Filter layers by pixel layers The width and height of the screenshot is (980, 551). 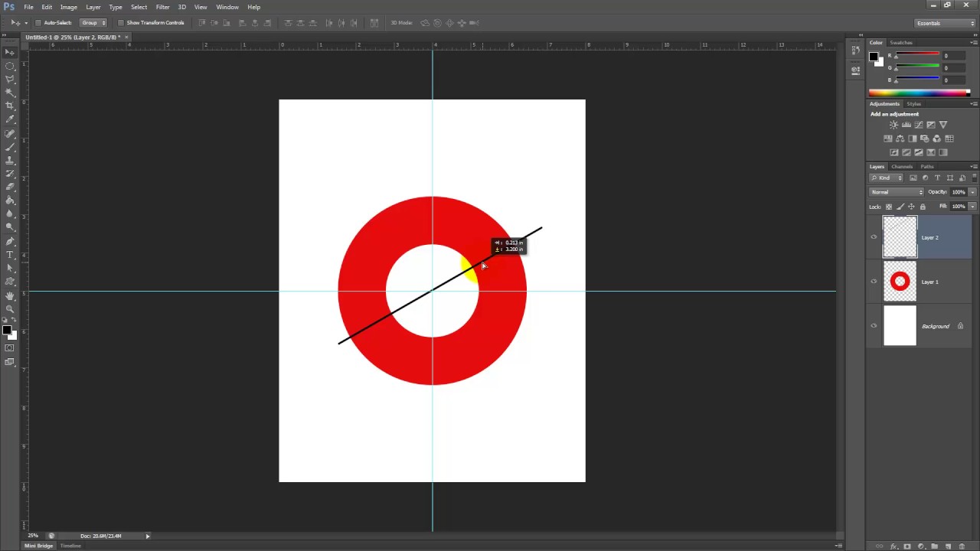913,178
